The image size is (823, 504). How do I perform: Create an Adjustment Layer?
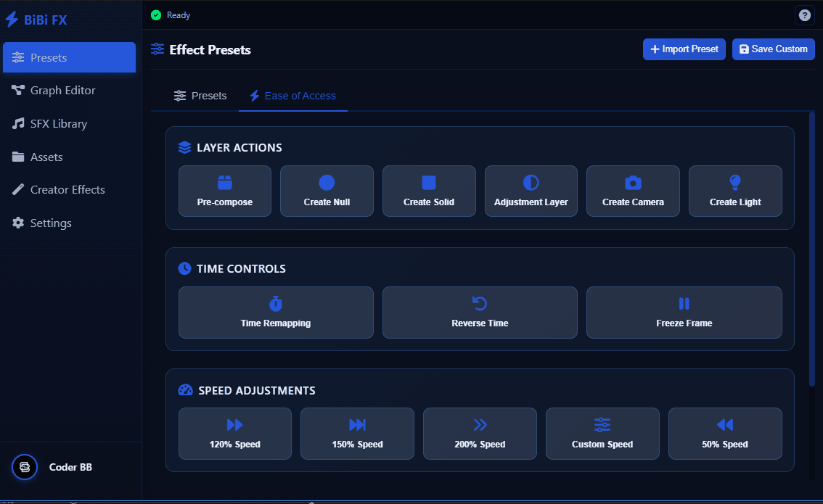pyautogui.click(x=531, y=191)
